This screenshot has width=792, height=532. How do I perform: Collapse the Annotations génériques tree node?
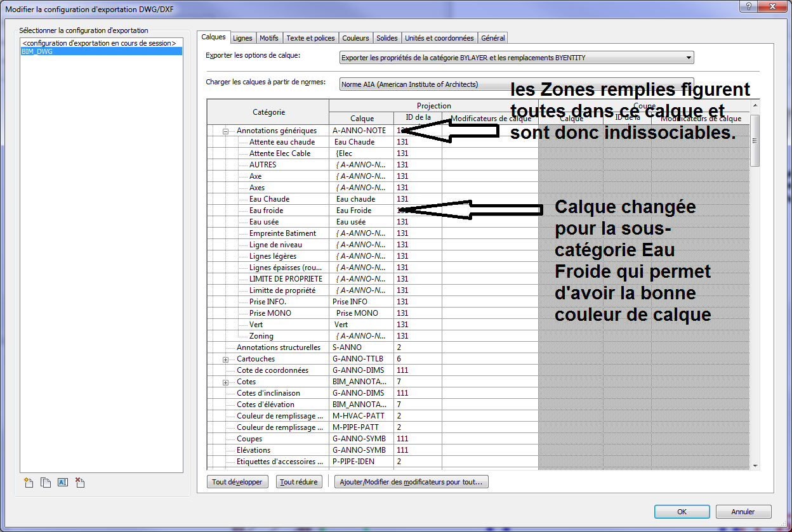(225, 131)
